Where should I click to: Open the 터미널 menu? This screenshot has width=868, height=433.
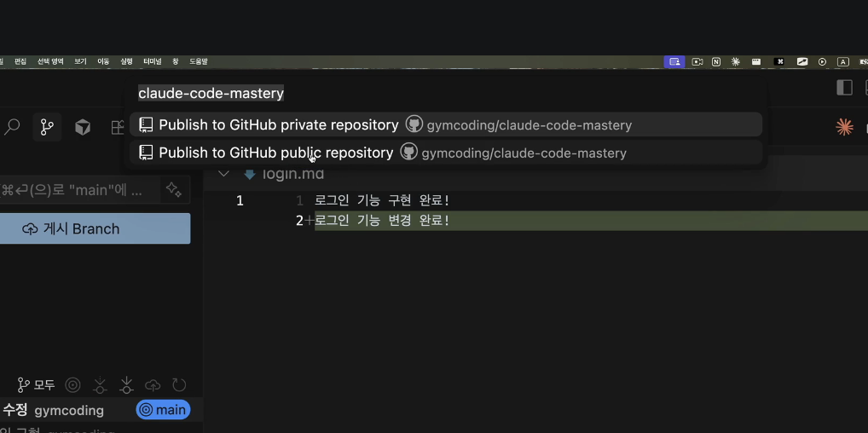click(153, 62)
